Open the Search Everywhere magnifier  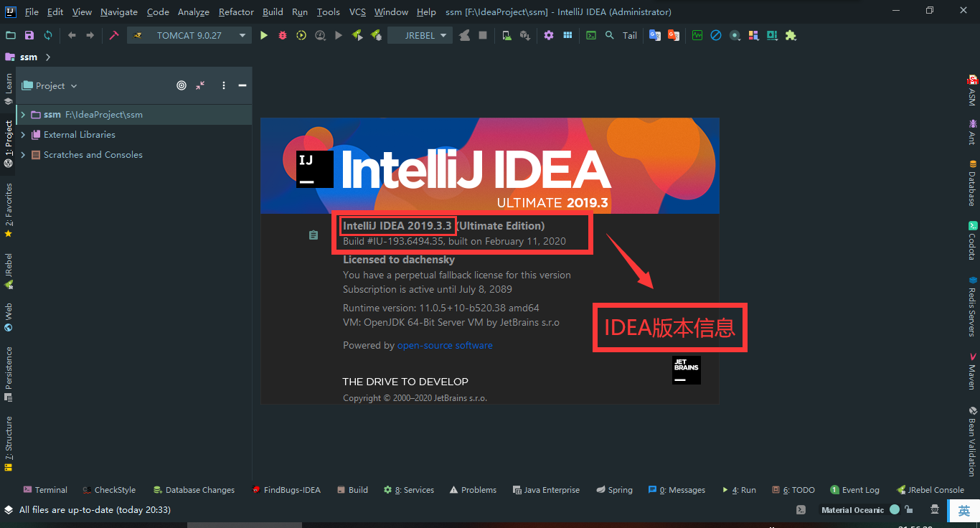coord(610,34)
